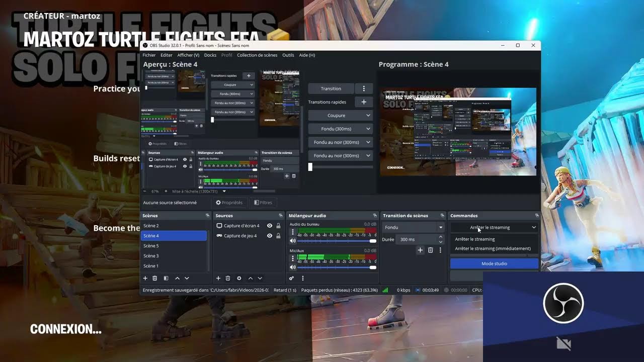The height and width of the screenshot is (362, 644).
Task: Toggle lock on Capture de jeu 4
Action: (x=278, y=236)
